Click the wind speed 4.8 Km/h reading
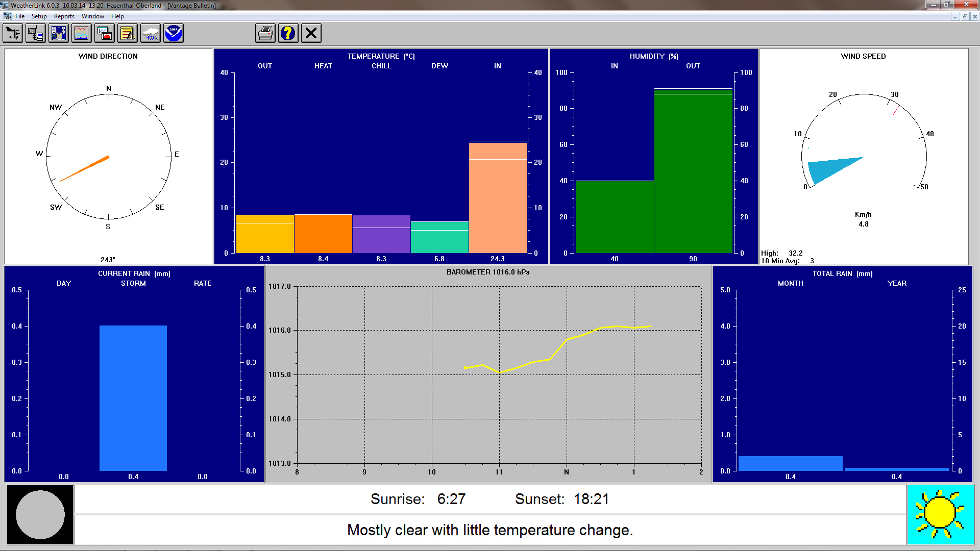 [864, 224]
